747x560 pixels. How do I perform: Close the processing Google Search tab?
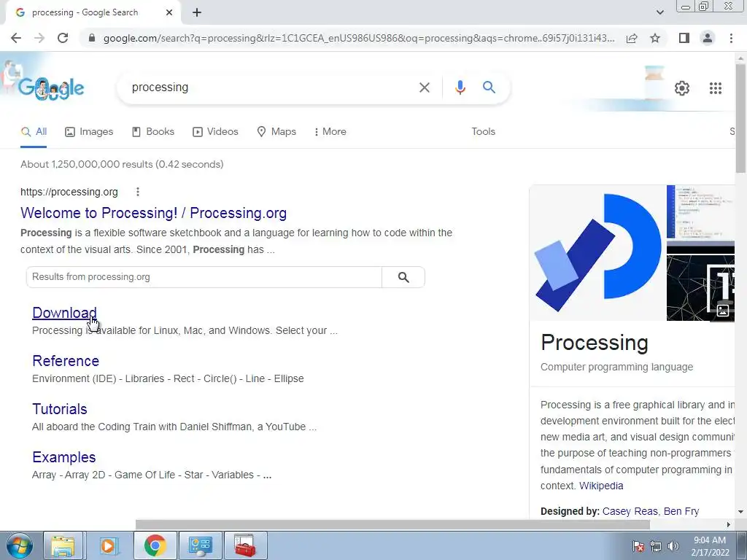169,13
